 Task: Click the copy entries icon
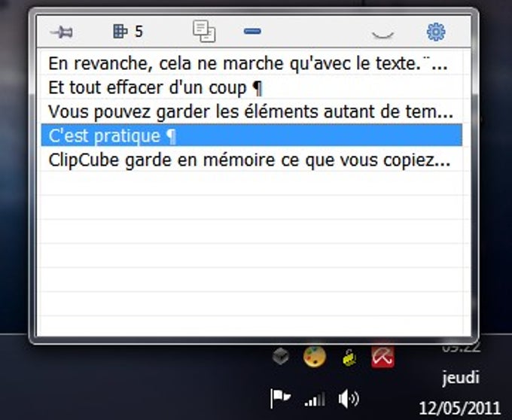click(204, 32)
